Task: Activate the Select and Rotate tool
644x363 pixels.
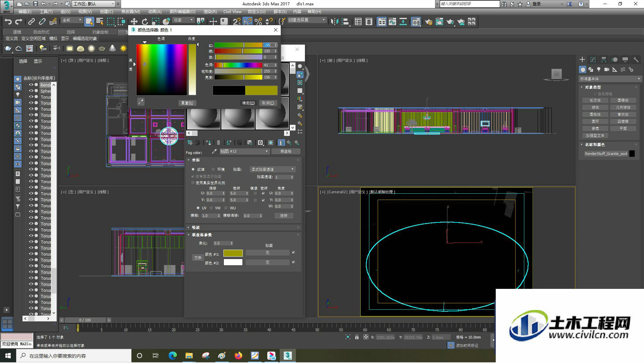Action: pos(145,22)
